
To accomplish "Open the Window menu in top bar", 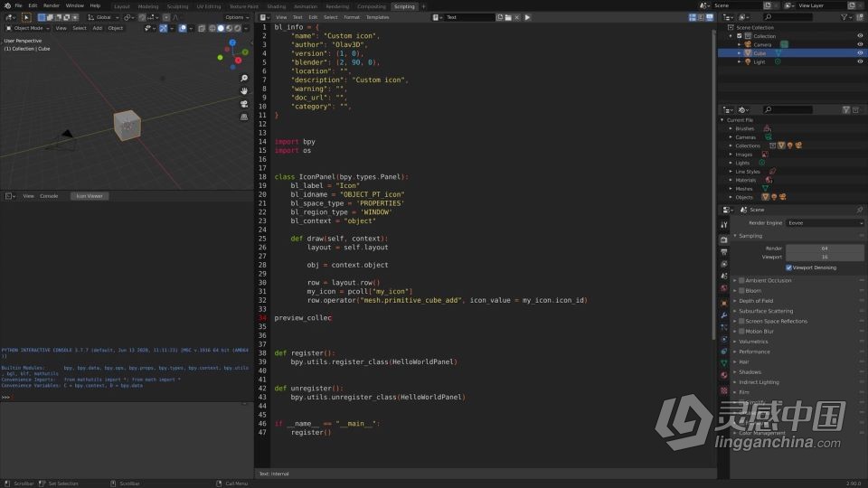I will pyautogui.click(x=75, y=5).
